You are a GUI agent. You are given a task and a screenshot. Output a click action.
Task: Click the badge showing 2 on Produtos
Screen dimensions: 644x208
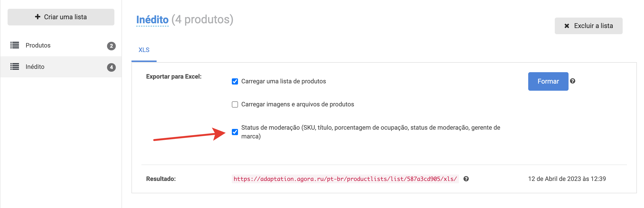point(111,46)
